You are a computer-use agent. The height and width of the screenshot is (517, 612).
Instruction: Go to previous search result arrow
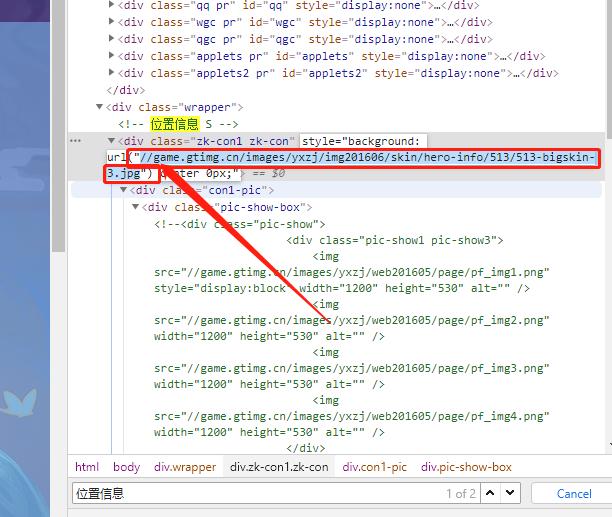coord(490,493)
